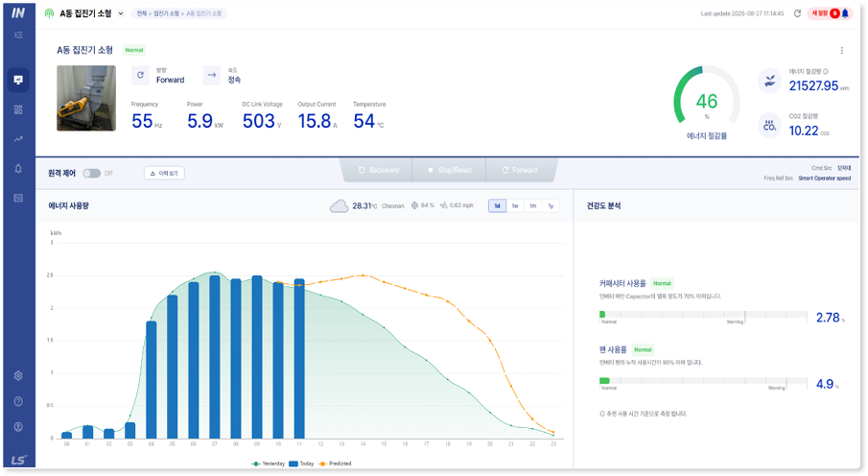Click the device photo thumbnail
This screenshot has height=476, width=868.
[86, 98]
